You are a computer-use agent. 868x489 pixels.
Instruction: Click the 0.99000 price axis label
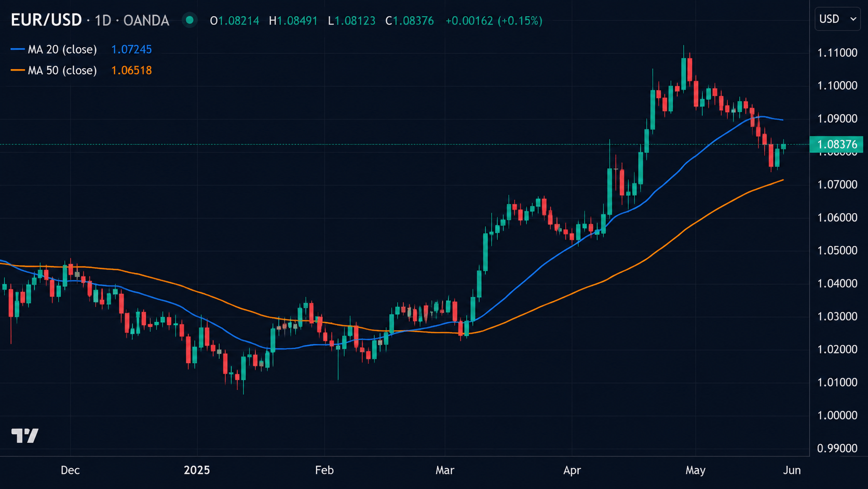pos(837,448)
